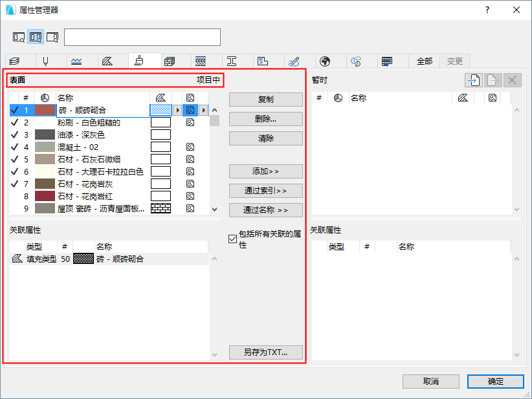The width and height of the screenshot is (532, 399).
Task: Click the fill pattern cell of row 1
Action: pyautogui.click(x=161, y=110)
